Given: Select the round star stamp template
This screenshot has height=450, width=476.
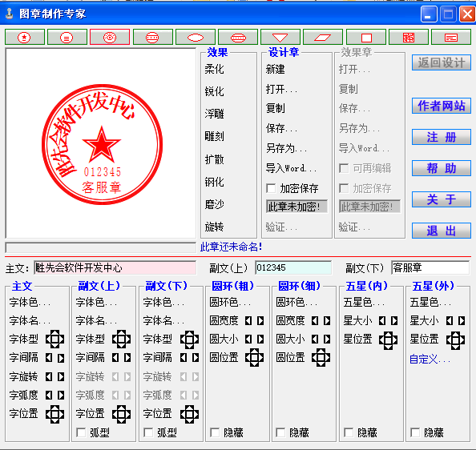Looking at the screenshot, I should (x=25, y=38).
